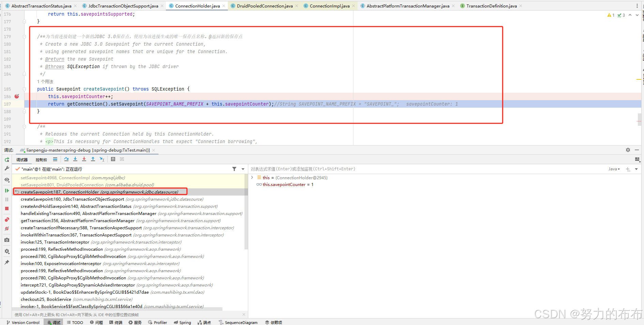Select the 调试器 debugger tab
Viewport: 644px width, 325px height.
[x=22, y=159]
